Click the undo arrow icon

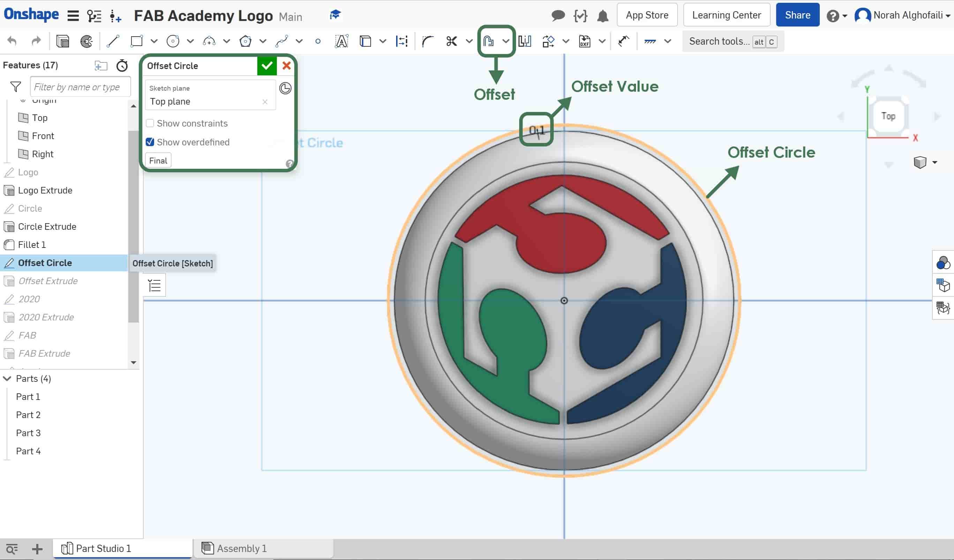pos(12,41)
